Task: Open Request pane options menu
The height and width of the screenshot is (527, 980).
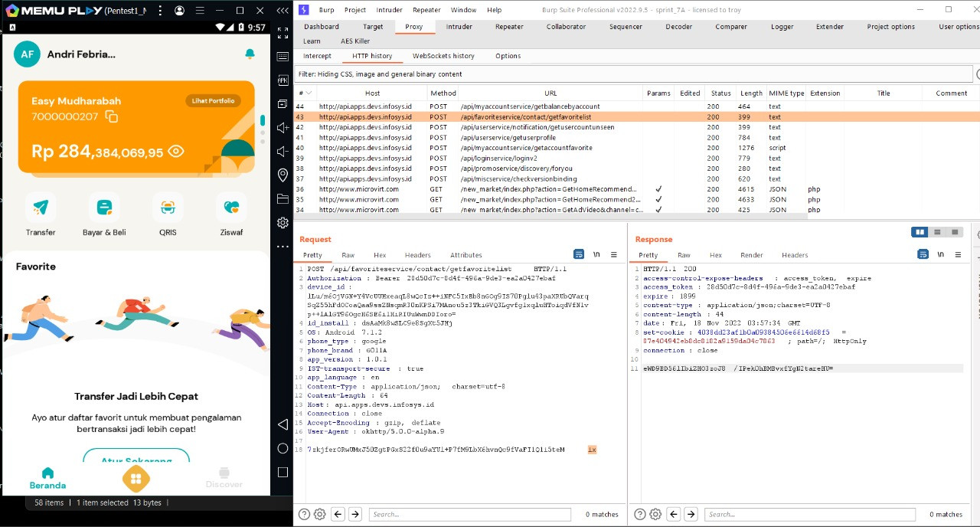Action: click(x=614, y=254)
